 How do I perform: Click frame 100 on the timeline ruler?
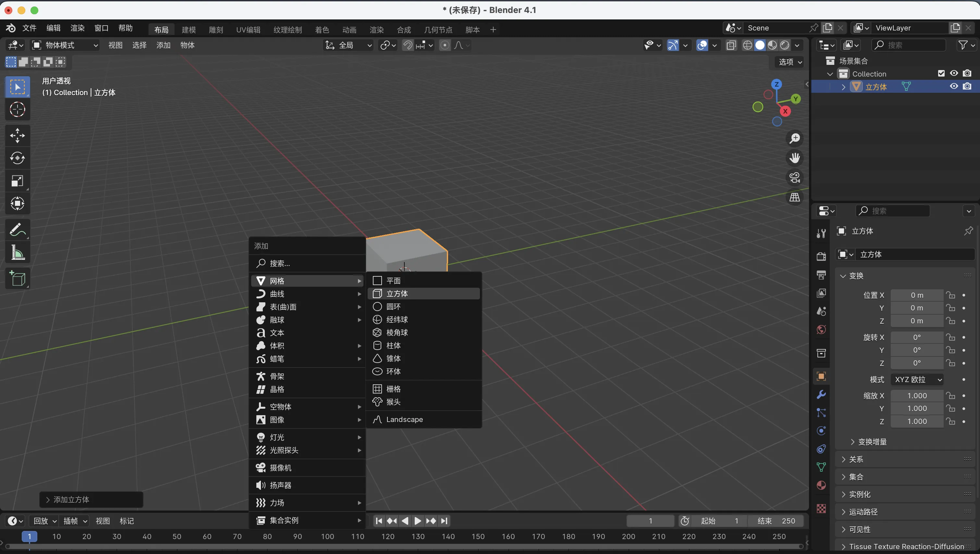click(327, 536)
